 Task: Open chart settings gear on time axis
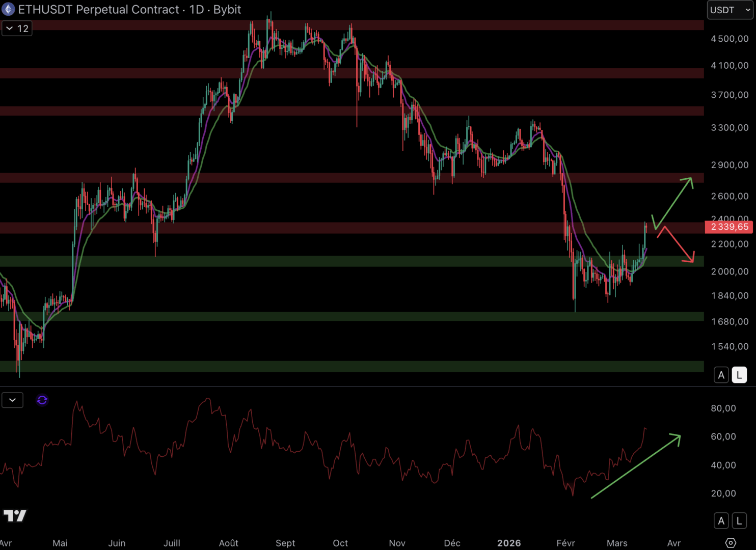click(731, 543)
